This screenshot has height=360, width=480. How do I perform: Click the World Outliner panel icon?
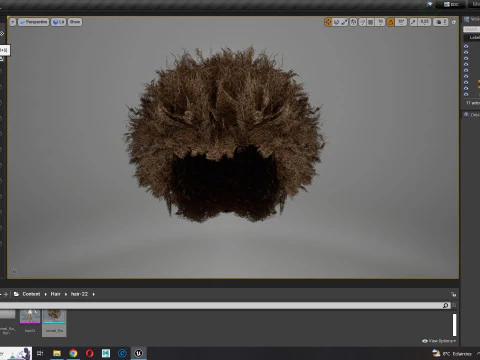[467, 19]
